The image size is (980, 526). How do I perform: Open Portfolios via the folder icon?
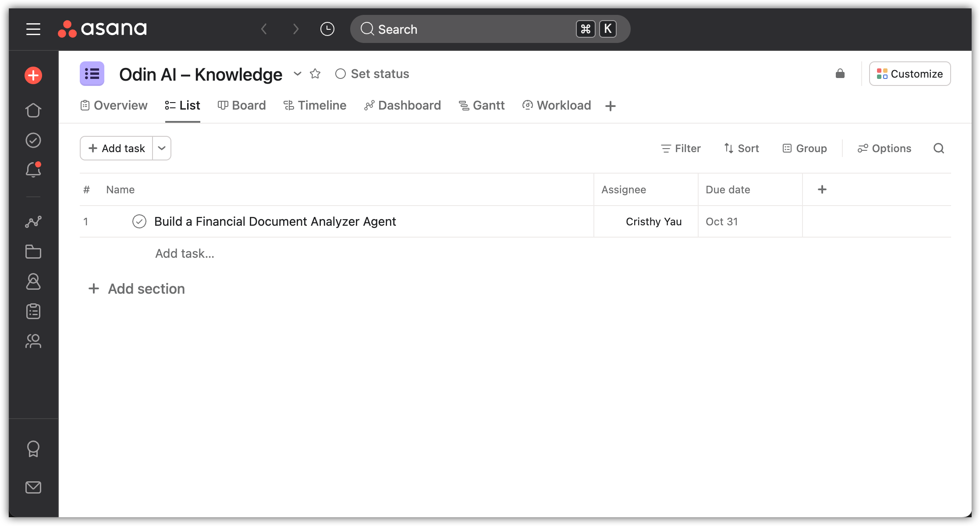pyautogui.click(x=33, y=252)
